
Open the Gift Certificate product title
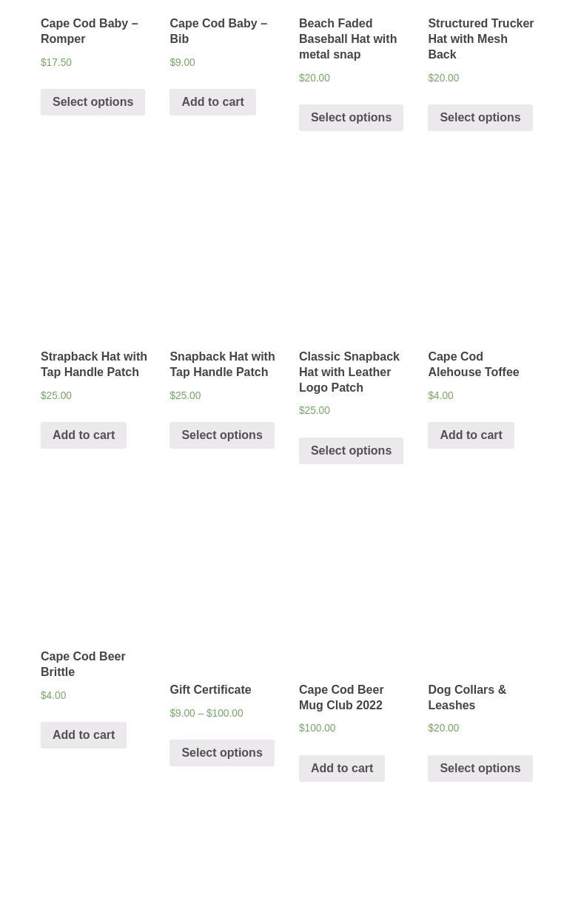[210, 689]
